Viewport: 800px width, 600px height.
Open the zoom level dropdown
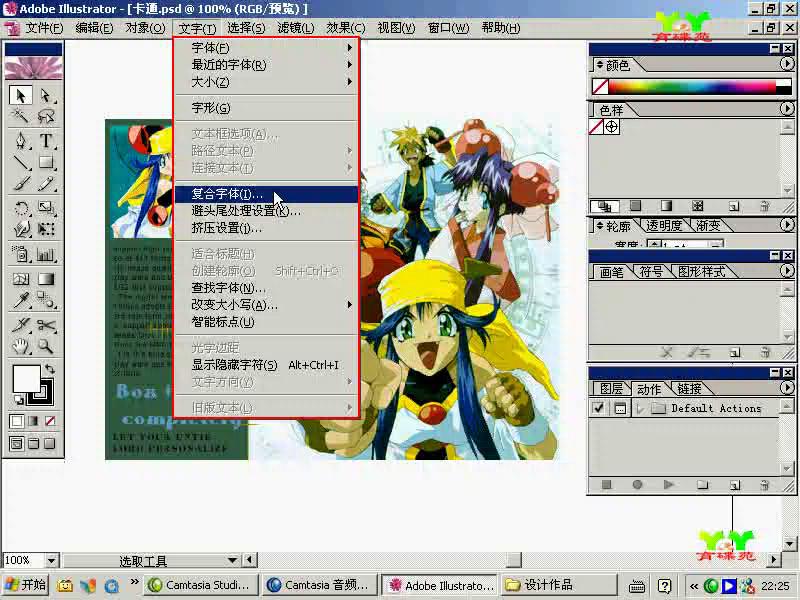pos(51,561)
